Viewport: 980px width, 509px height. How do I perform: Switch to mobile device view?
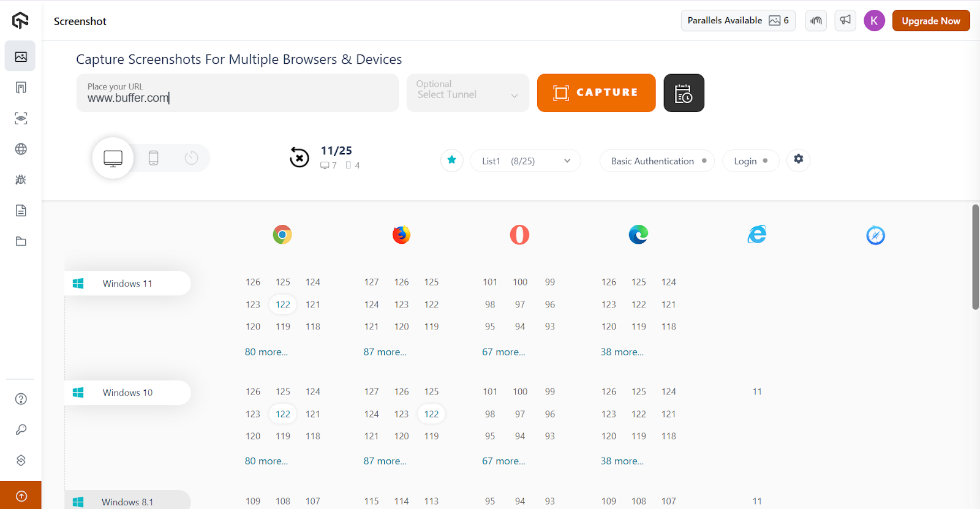[153, 158]
